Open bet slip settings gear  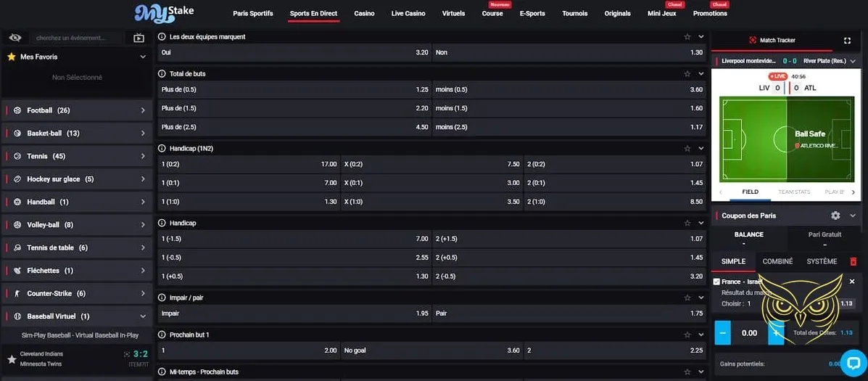click(835, 216)
